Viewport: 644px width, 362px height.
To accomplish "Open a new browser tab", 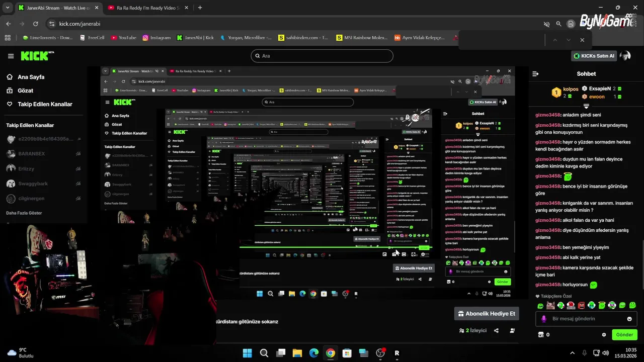I will [200, 8].
